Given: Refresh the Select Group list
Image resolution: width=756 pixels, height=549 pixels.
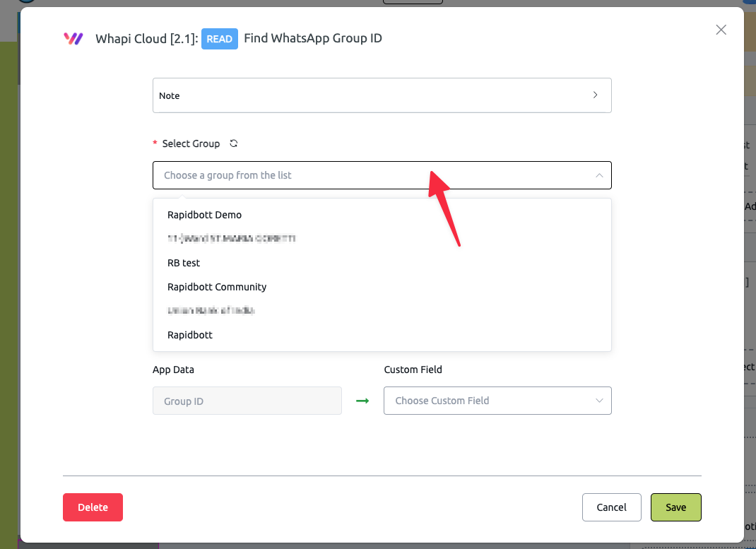Looking at the screenshot, I should coord(234,143).
